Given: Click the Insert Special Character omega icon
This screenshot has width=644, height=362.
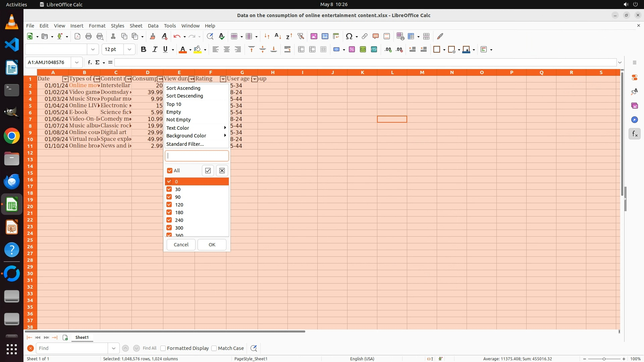Looking at the screenshot, I should [349, 36].
